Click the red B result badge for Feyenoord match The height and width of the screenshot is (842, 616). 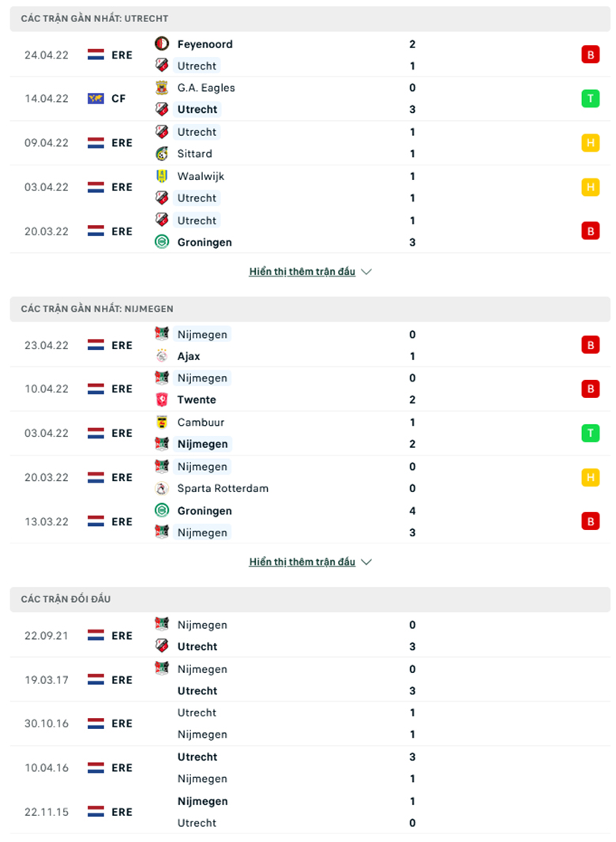(590, 55)
